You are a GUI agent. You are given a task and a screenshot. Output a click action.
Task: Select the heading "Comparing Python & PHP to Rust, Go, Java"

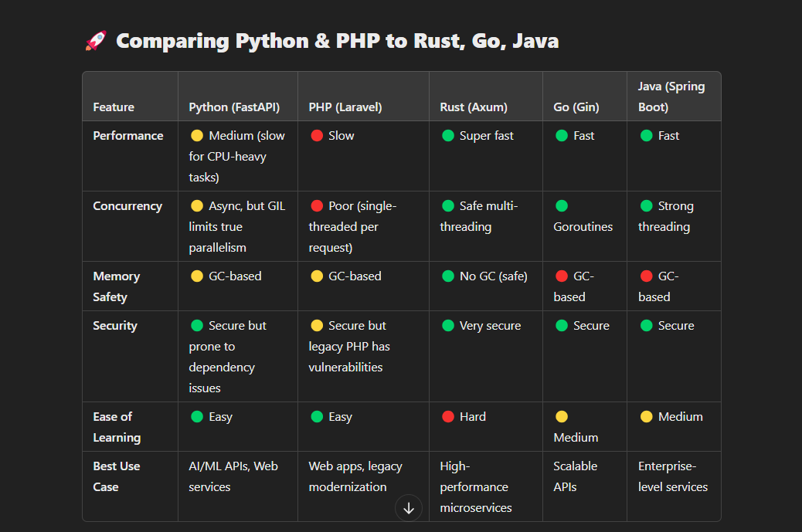tap(337, 41)
